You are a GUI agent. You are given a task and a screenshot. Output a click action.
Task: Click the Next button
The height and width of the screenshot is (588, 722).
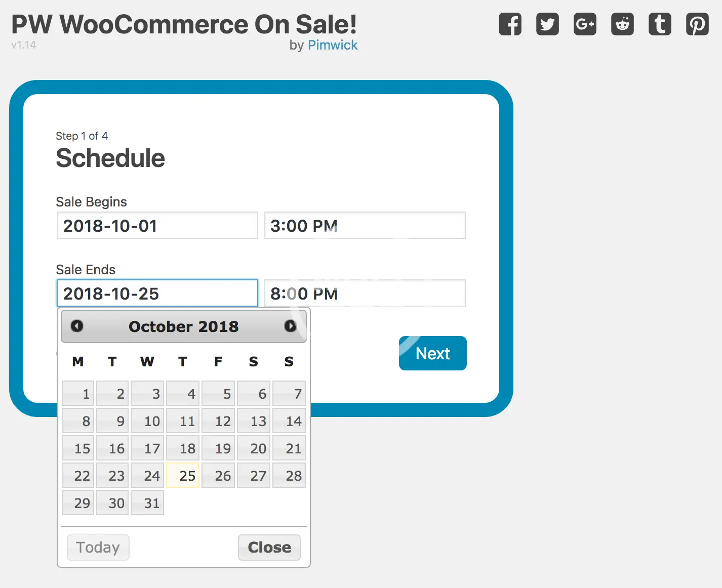[432, 353]
